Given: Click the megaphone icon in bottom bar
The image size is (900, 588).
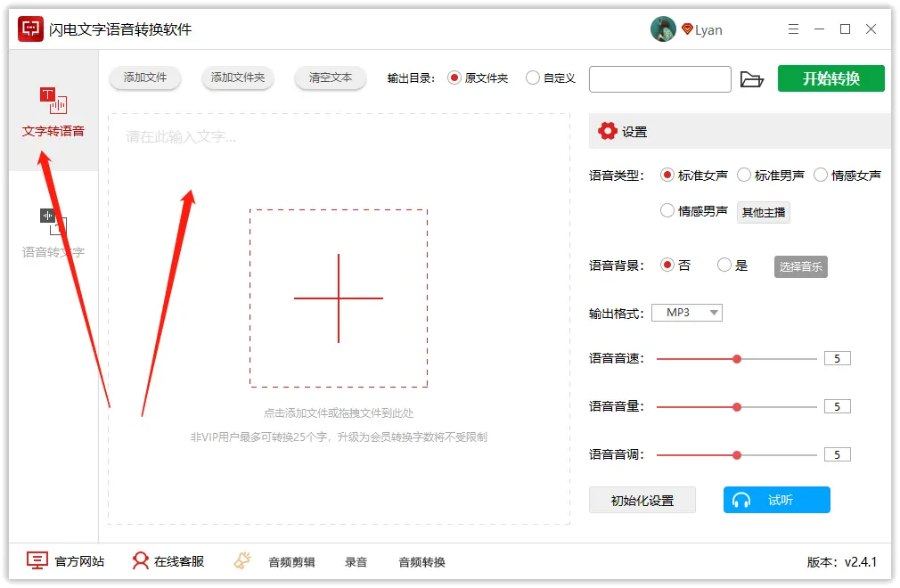Looking at the screenshot, I should pyautogui.click(x=242, y=560).
